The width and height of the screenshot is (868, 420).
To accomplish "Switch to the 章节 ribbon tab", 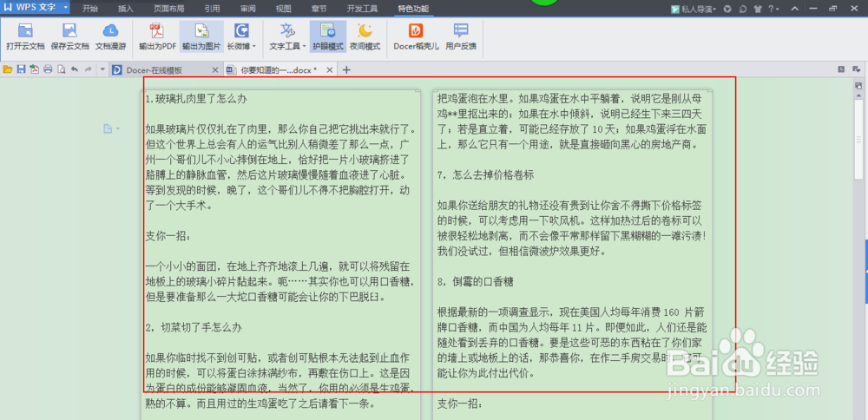I will click(319, 9).
